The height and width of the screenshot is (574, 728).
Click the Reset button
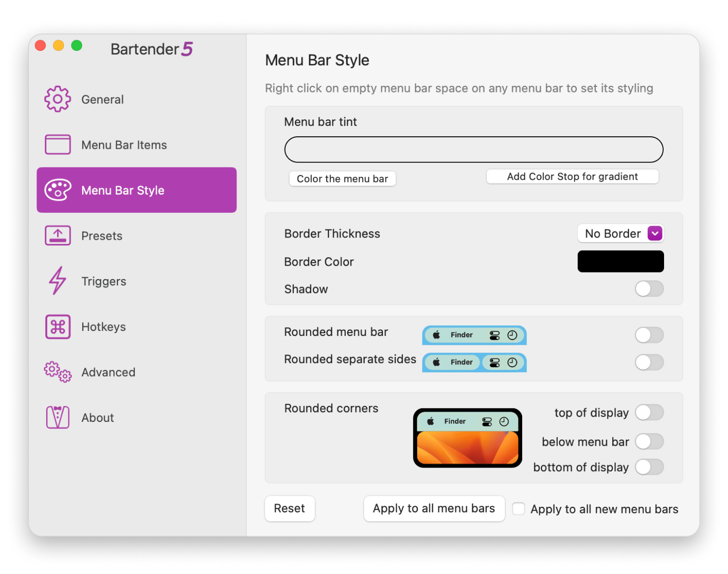[x=289, y=508]
